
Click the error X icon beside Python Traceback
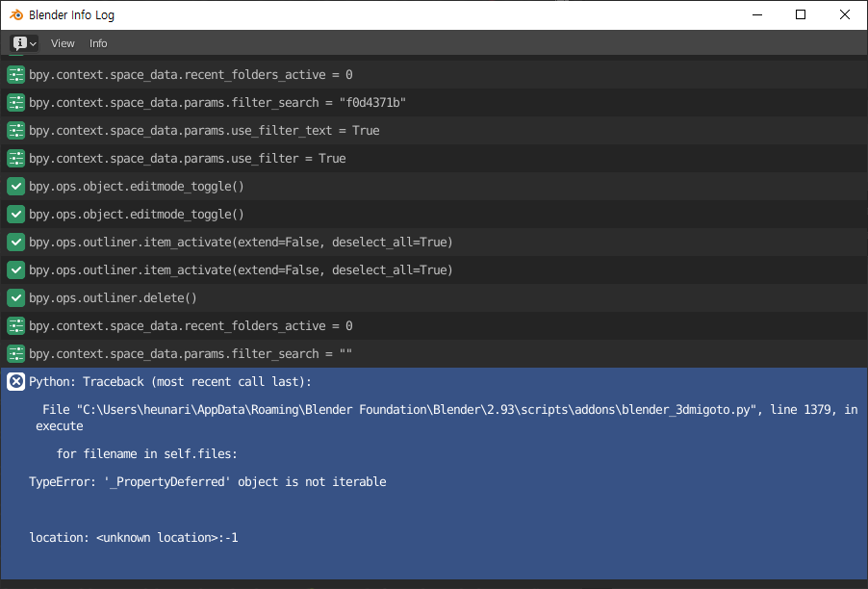point(16,381)
